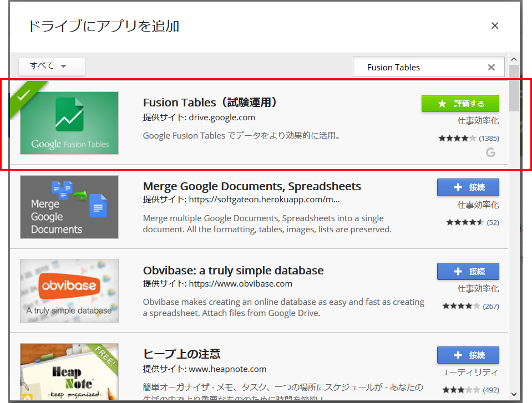Click the Fusion Tables description text
This screenshot has width=532, height=403.
[x=241, y=136]
